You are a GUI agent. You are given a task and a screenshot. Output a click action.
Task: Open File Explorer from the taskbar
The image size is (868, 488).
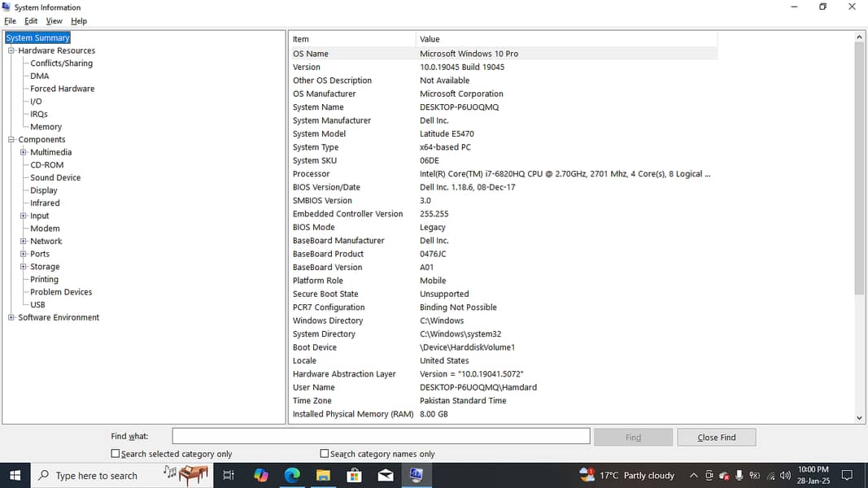coord(323,476)
